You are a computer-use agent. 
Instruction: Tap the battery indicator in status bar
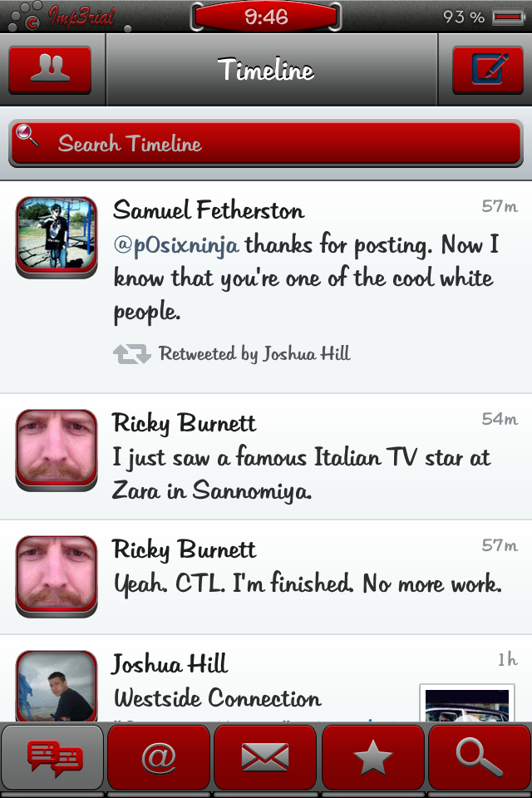click(x=507, y=17)
